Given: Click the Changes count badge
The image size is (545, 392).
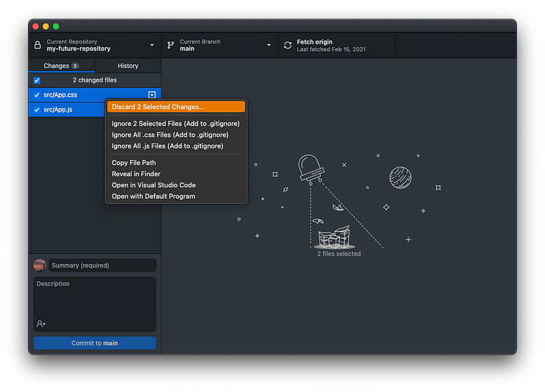Looking at the screenshot, I should click(x=75, y=65).
